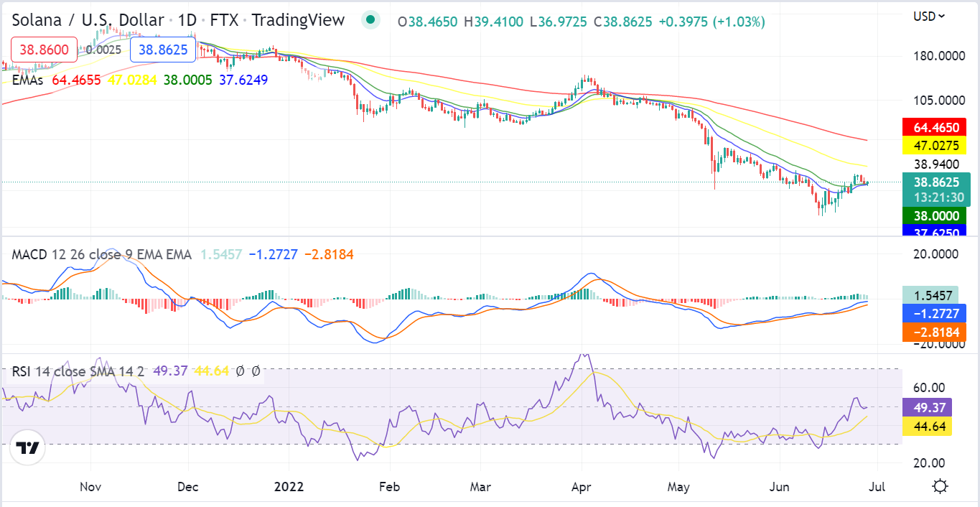Click the current price 38.8625 countdown label
This screenshot has height=507, width=980.
pos(936,190)
